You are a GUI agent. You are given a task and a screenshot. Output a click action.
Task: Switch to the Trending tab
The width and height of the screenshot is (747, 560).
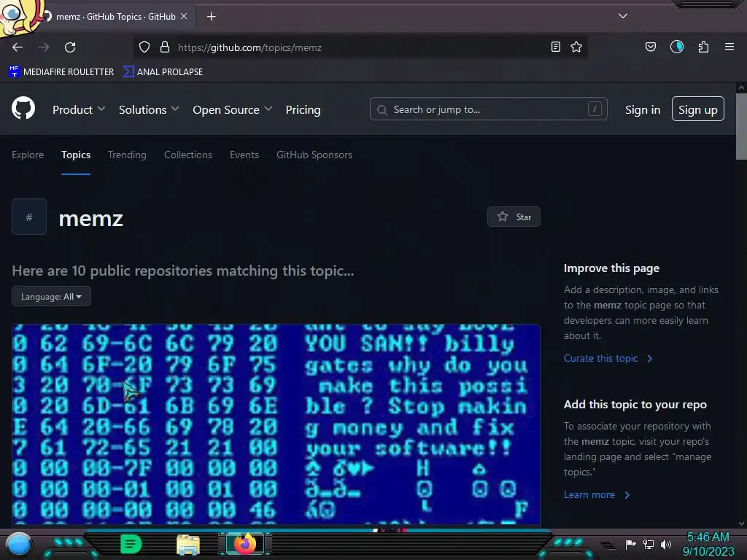127,155
